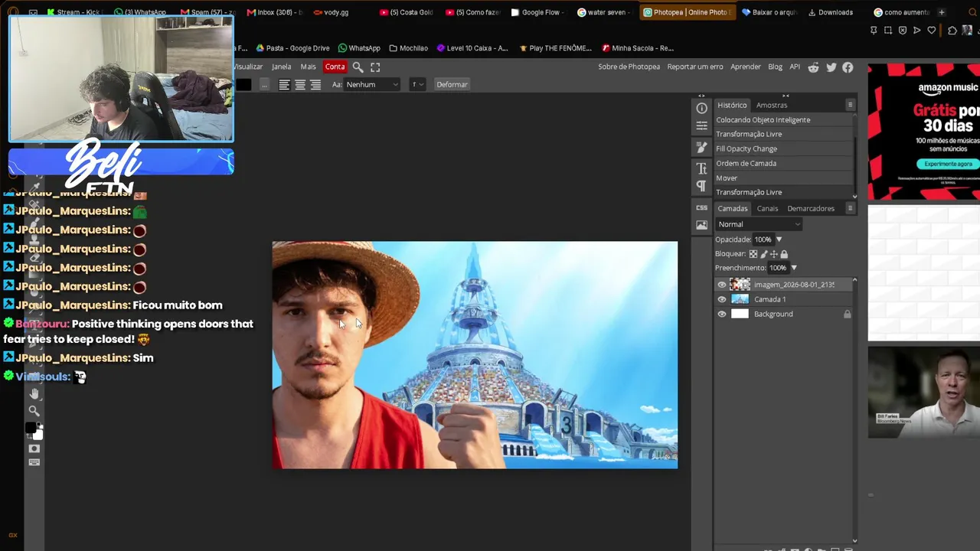Screen dimensions: 980x551
Task: Open Photopea's Facebook page icon
Action: [848, 67]
